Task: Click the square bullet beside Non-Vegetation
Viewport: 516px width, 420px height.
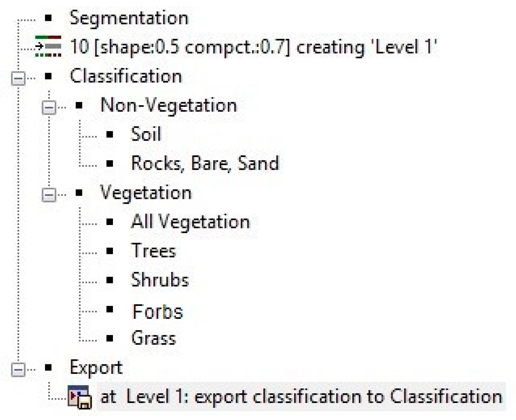Action: click(79, 106)
